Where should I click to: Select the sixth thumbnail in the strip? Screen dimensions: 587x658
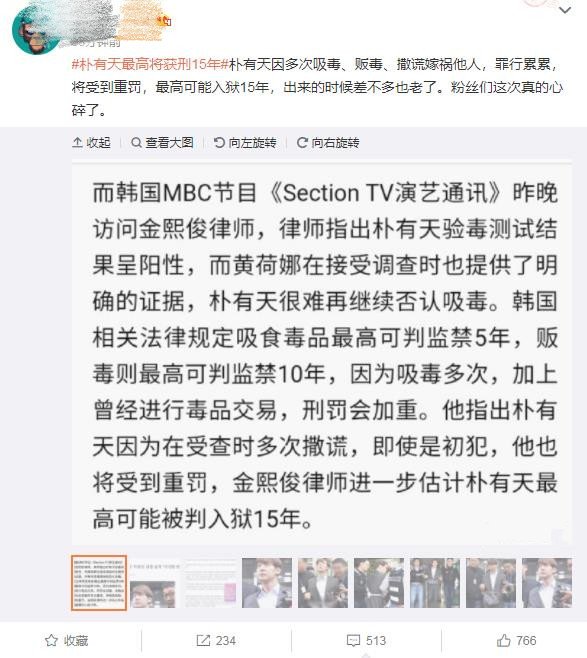(379, 583)
